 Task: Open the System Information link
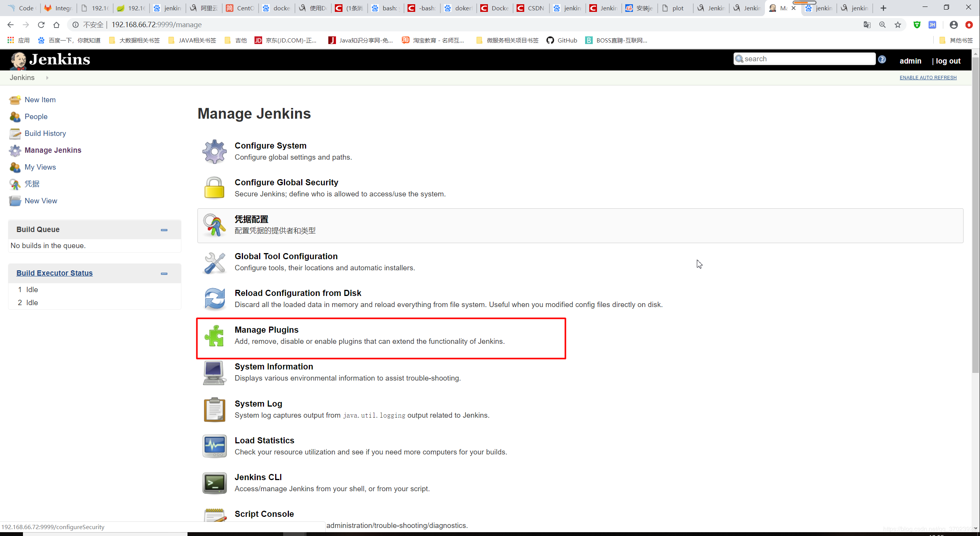point(274,366)
